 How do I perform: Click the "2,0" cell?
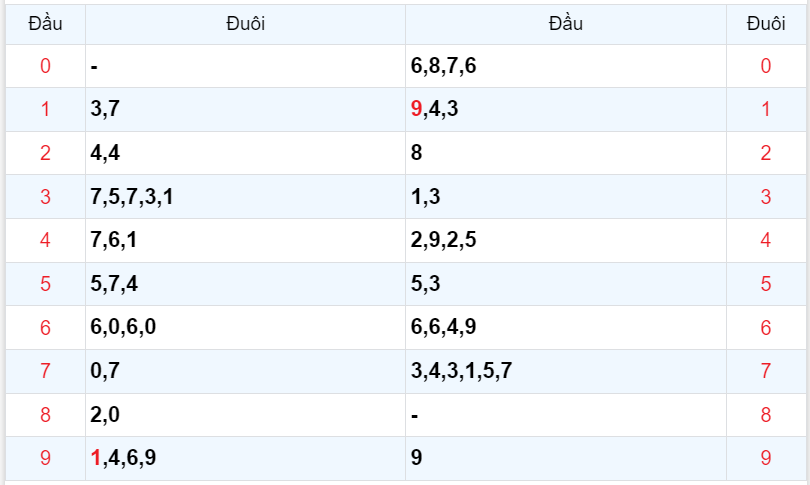click(x=105, y=415)
